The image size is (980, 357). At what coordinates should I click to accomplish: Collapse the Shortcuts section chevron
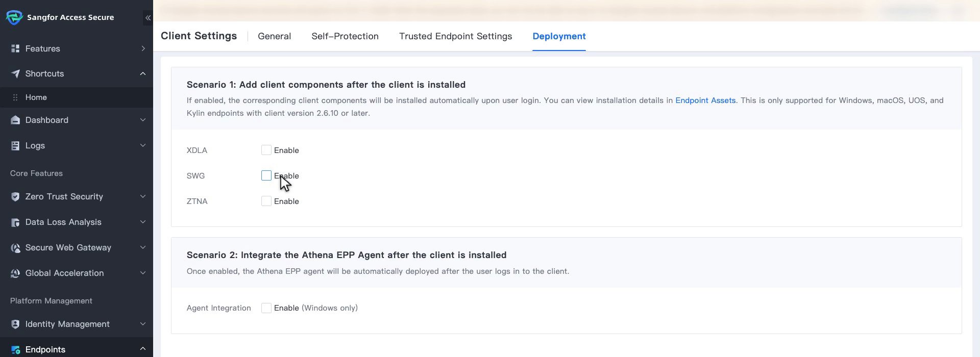(x=143, y=73)
